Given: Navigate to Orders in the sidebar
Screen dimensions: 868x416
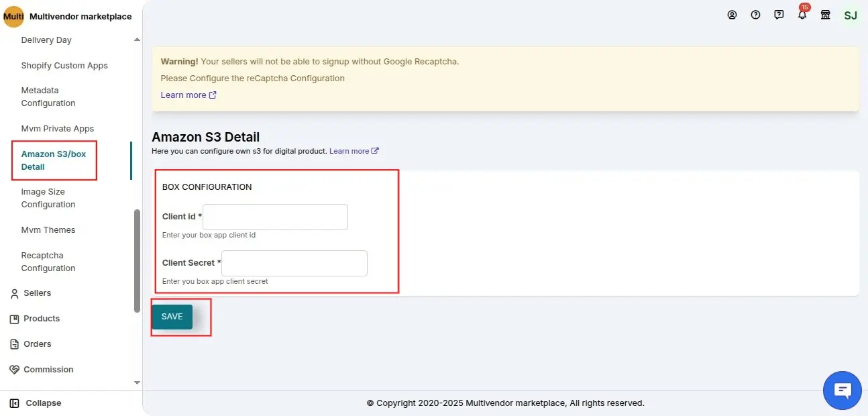Looking at the screenshot, I should [38, 344].
